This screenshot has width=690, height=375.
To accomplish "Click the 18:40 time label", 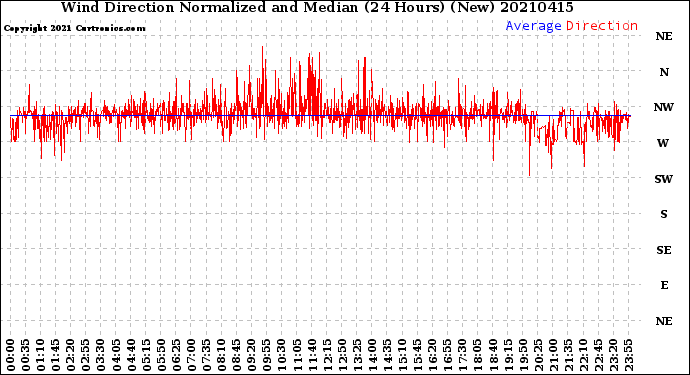I will 492,355.
